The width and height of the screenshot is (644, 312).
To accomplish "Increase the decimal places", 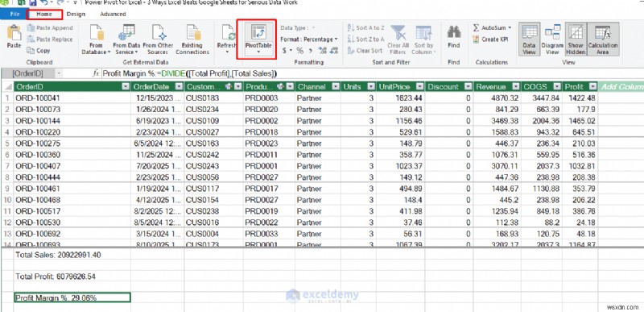I will click(x=322, y=51).
